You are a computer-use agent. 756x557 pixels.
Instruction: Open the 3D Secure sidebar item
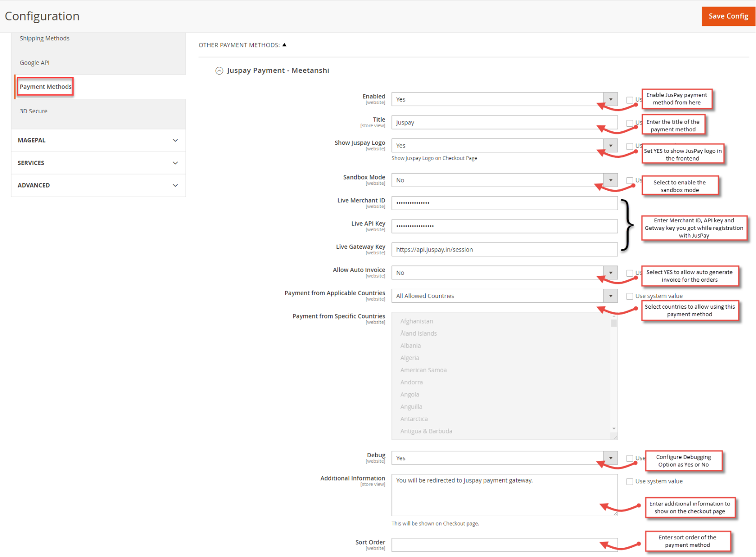(x=33, y=111)
